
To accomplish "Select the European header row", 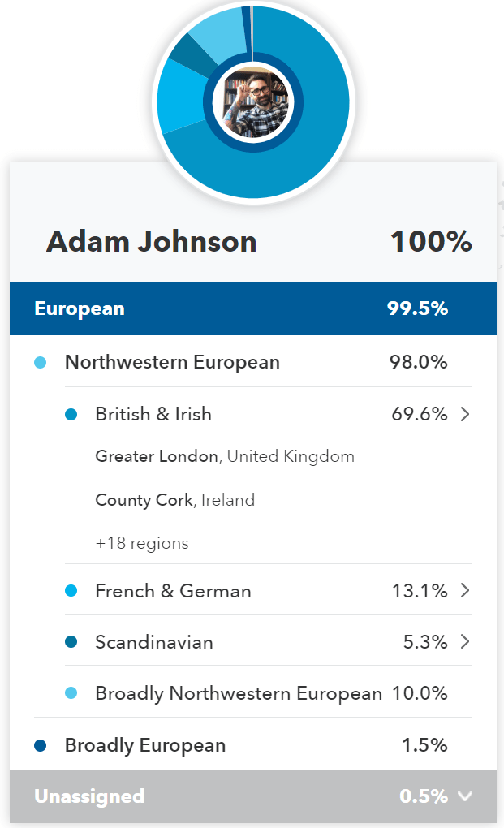I will 252,308.
